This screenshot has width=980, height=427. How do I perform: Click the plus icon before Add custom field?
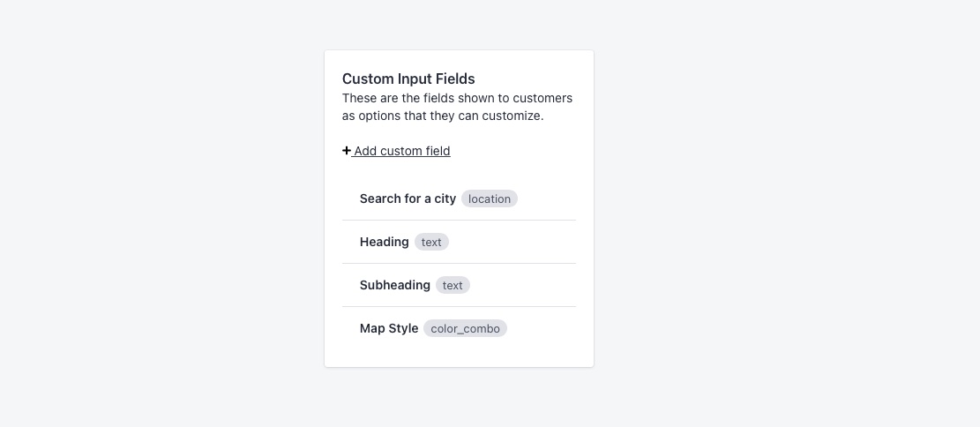(347, 151)
